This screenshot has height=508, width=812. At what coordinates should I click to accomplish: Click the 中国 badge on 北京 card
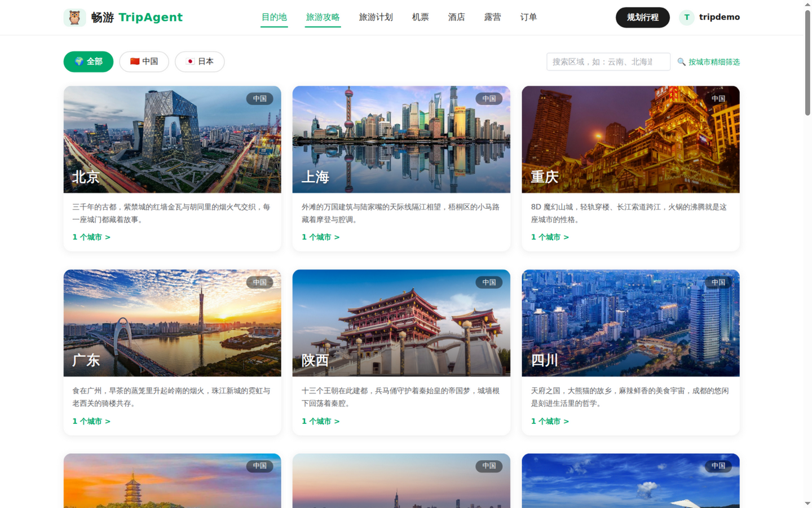[259, 99]
